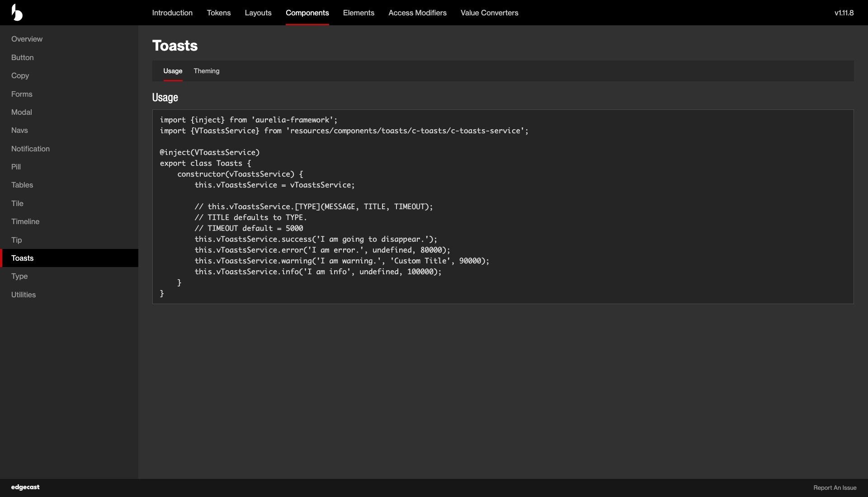Click the edgecast logo in footer
The image size is (868, 497).
pyautogui.click(x=25, y=487)
